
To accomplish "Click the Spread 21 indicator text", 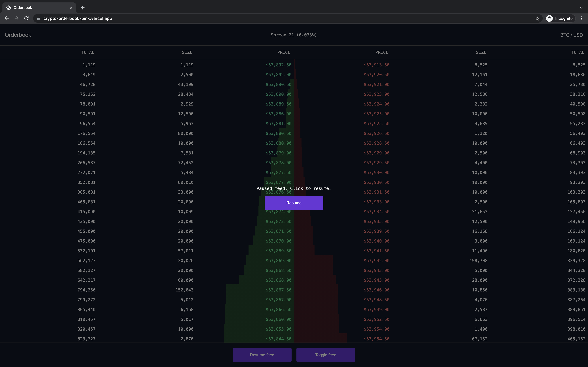I will [x=294, y=35].
